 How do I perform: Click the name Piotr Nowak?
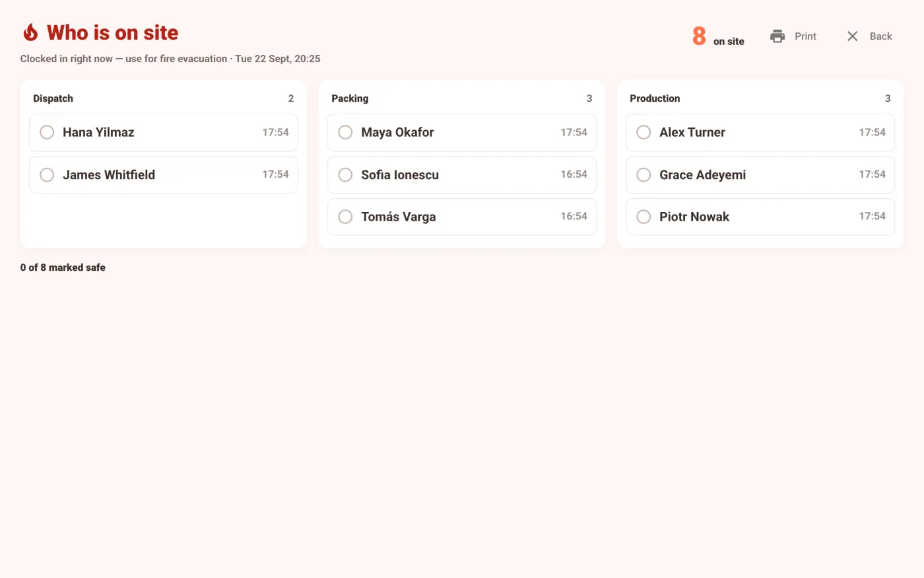(694, 217)
